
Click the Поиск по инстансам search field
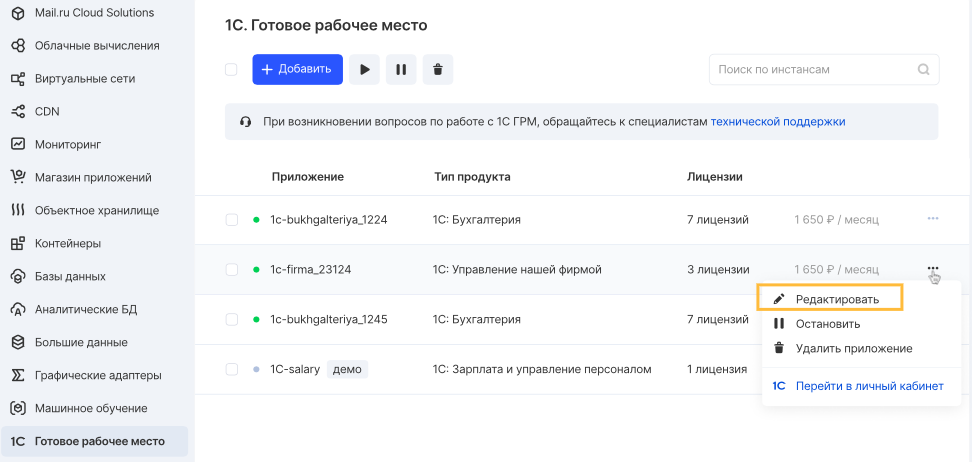click(x=824, y=69)
